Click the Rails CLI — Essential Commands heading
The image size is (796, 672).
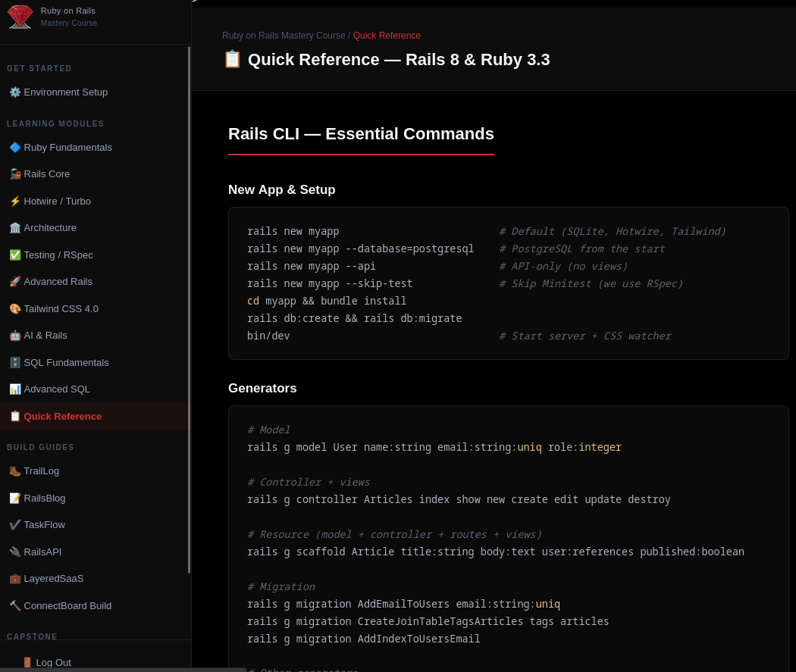[361, 134]
